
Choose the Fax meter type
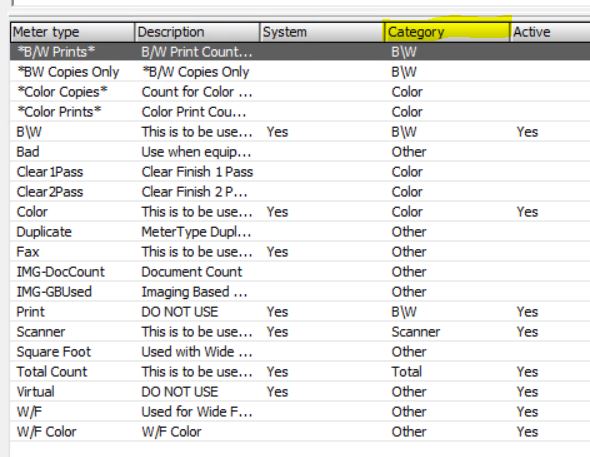[x=300, y=252]
